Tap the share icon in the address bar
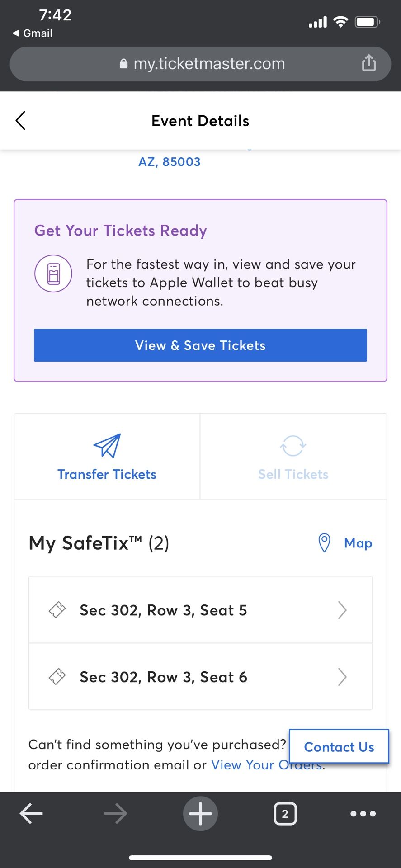This screenshot has height=868, width=401. 369,63
